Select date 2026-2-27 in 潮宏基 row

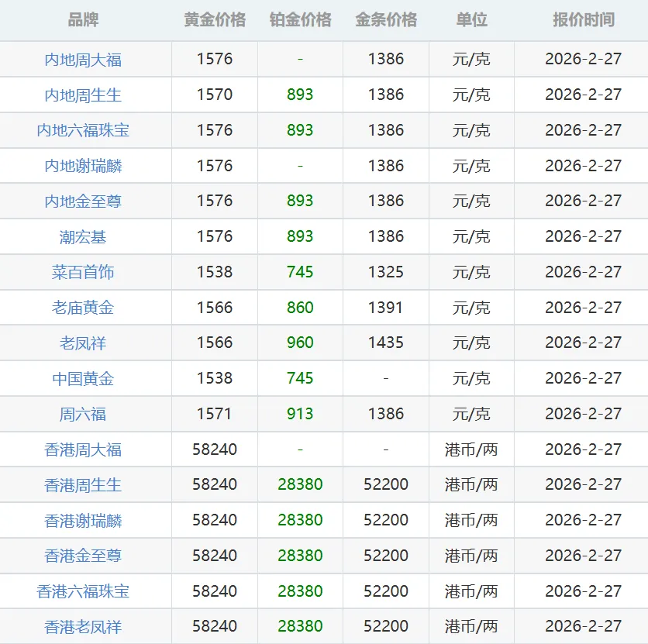(x=584, y=236)
